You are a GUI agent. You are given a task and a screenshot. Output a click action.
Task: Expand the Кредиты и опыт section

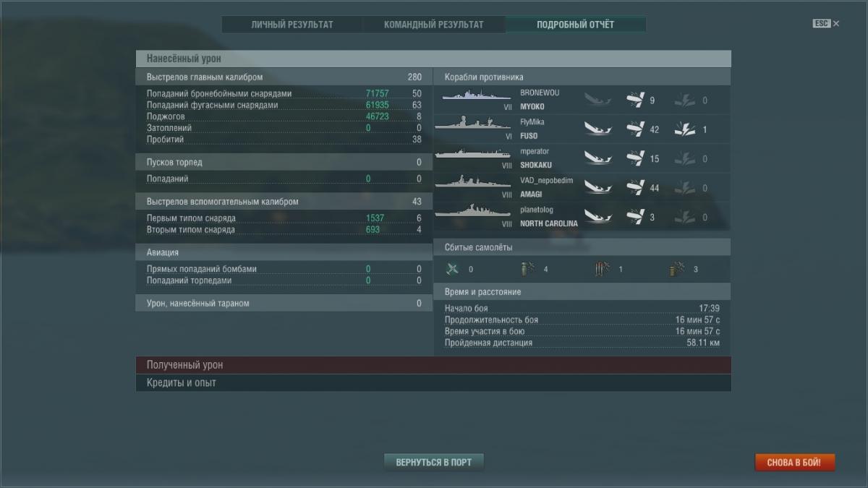(433, 382)
